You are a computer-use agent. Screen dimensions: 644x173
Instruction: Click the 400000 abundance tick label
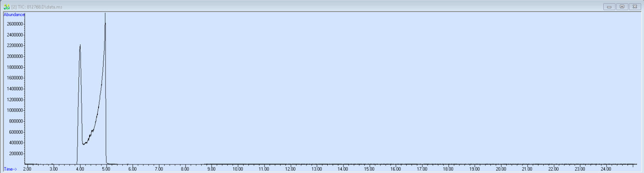coord(16,143)
